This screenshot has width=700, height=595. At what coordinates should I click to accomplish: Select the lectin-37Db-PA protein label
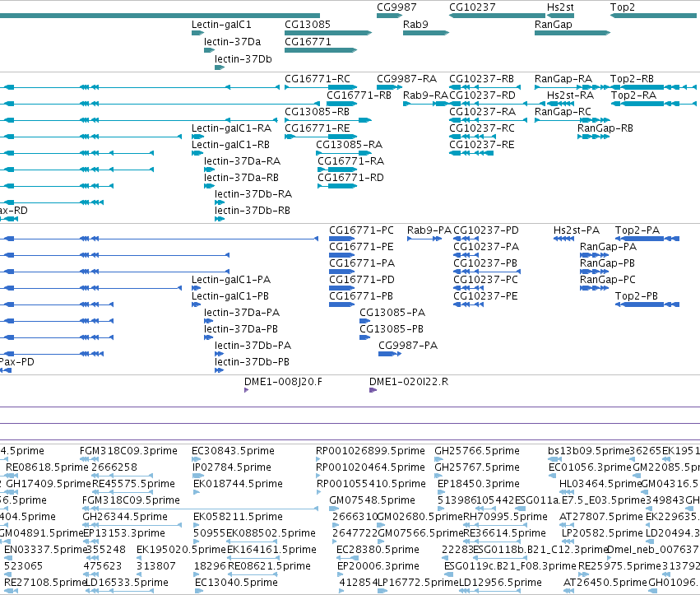[253, 346]
